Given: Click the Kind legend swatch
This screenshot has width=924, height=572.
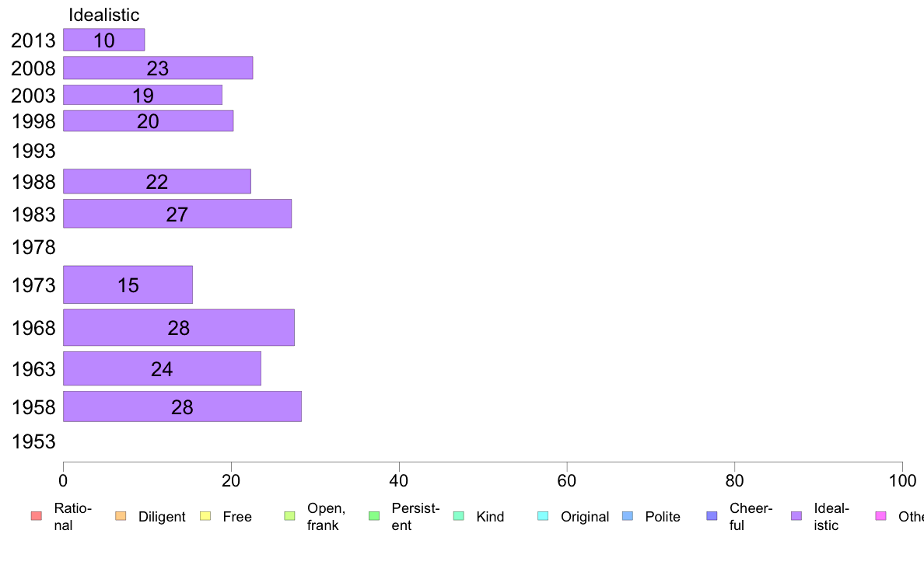Looking at the screenshot, I should (458, 516).
